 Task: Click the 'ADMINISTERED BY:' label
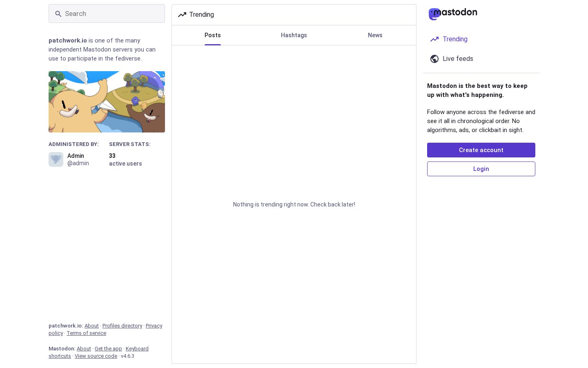73,144
